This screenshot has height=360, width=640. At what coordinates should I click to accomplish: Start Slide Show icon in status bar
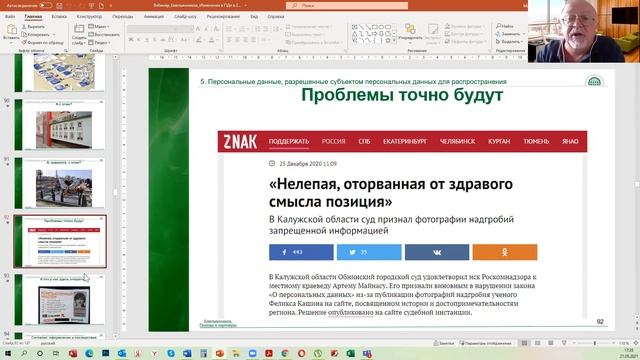click(564, 343)
